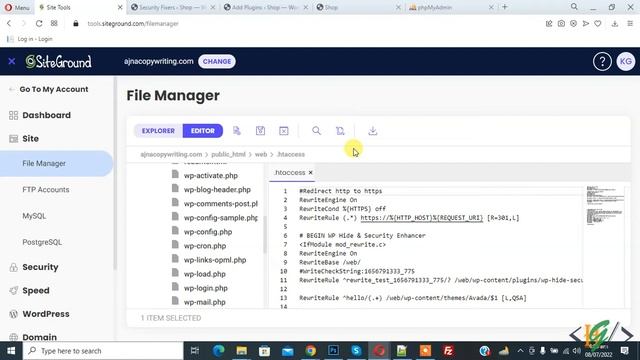This screenshot has width=640, height=360.
Task: Click taskbar search box
Action: [x=103, y=351]
